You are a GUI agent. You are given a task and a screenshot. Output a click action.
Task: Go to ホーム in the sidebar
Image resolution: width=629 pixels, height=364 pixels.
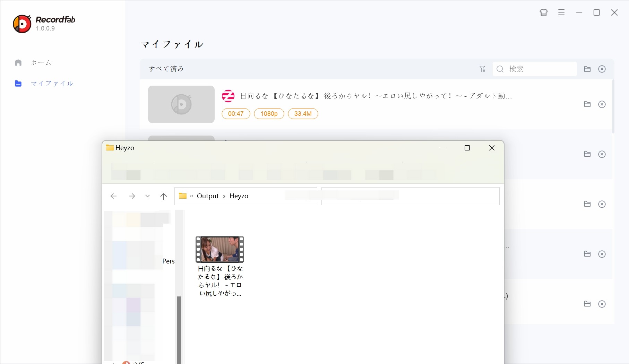click(x=41, y=63)
